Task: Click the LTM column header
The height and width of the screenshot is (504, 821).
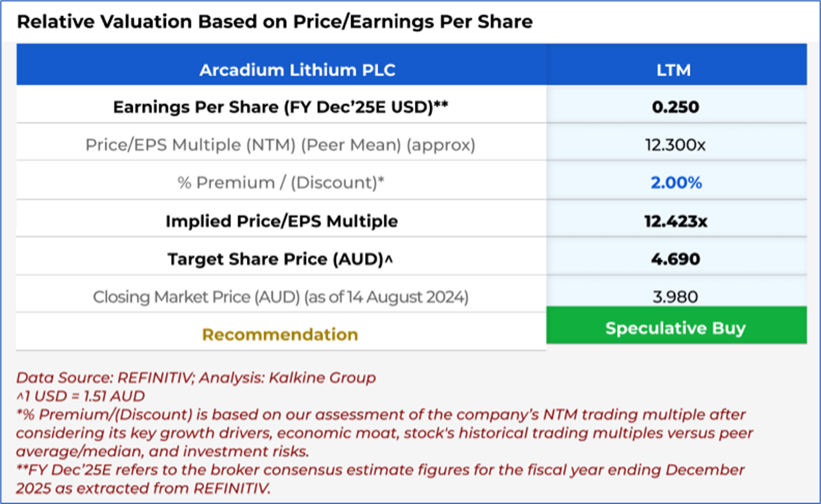Action: (x=675, y=70)
